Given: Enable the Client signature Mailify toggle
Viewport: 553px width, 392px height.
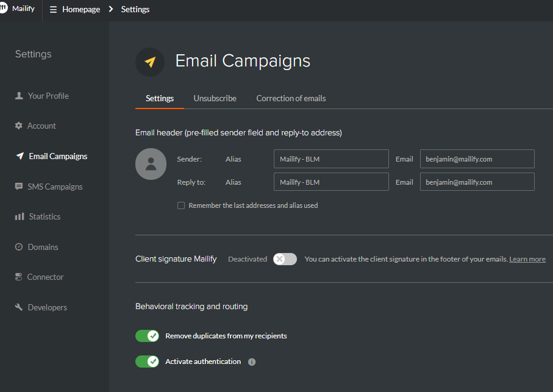Looking at the screenshot, I should point(285,259).
